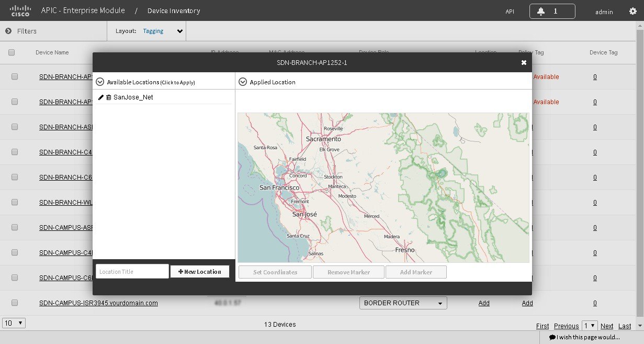Viewport: 644px width, 344px height.
Task: Check the SDN-CAMPUS-ISR3945 row checkbox
Action: click(x=15, y=303)
